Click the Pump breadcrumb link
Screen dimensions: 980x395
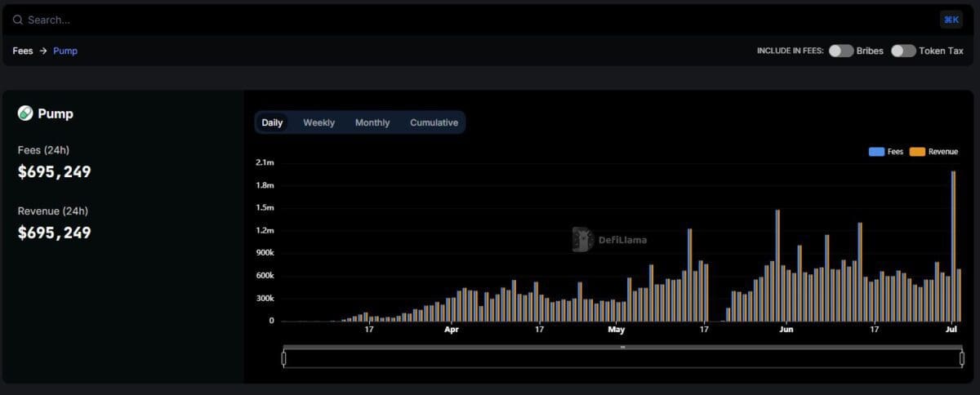(x=65, y=51)
